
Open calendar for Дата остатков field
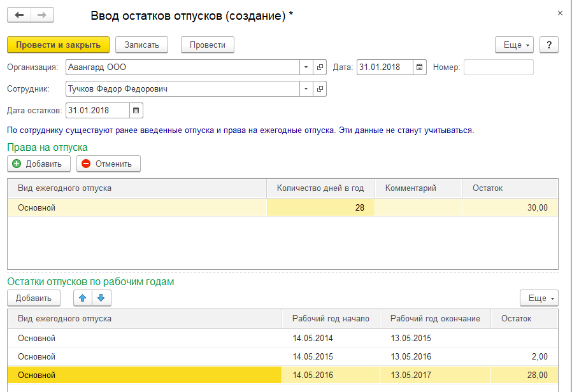point(136,110)
